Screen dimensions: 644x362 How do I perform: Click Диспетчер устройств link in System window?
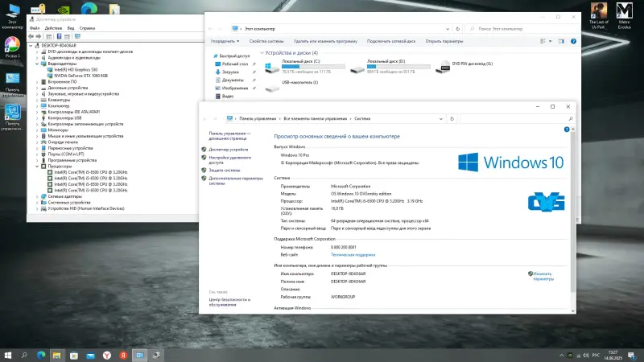pyautogui.click(x=229, y=150)
